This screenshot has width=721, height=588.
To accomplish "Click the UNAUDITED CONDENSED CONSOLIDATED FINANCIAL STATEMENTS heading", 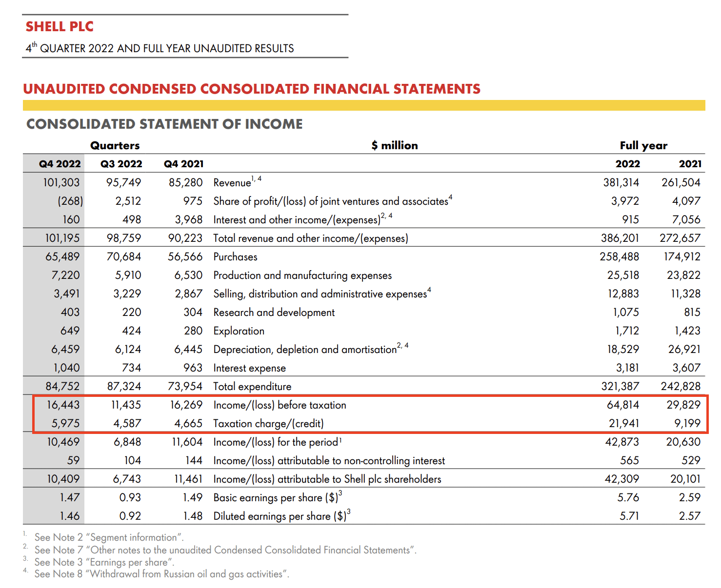I will pyautogui.click(x=252, y=89).
